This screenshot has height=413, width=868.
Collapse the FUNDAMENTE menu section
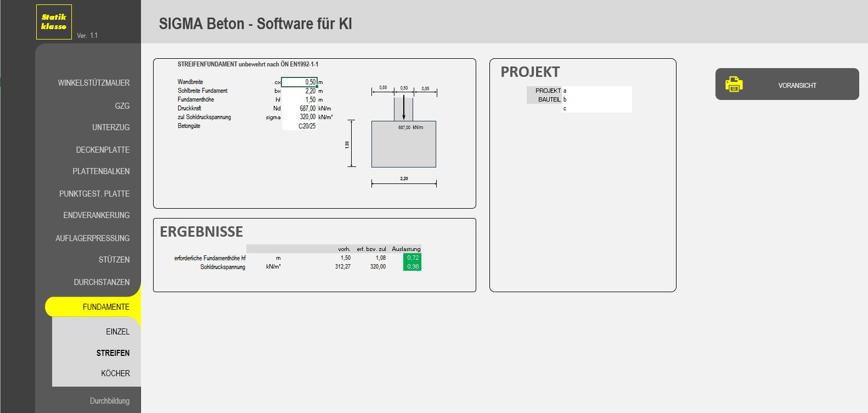(106, 307)
